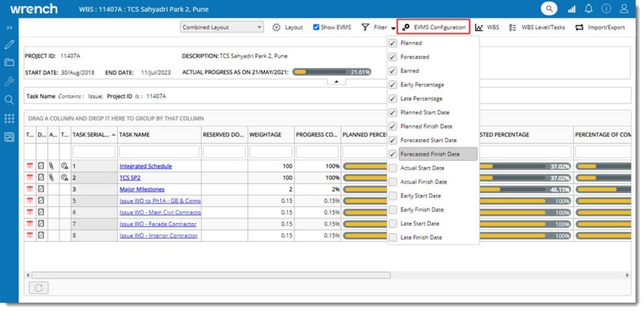Open the Major Milestones task link
Screen dimensions: 644x311
pos(141,189)
